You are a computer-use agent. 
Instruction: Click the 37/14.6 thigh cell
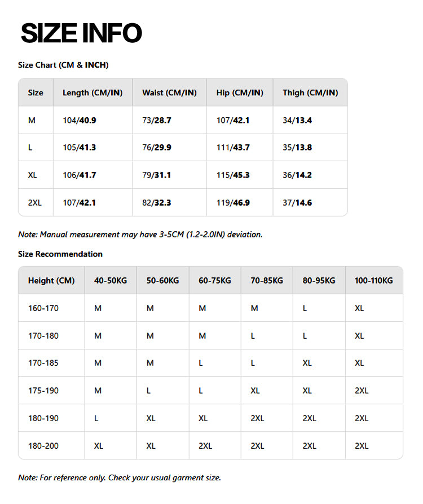(297, 202)
